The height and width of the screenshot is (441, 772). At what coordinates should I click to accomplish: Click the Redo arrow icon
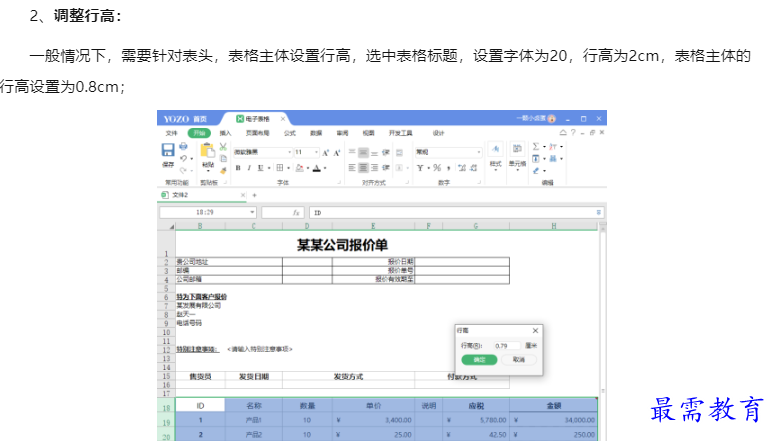183,170
